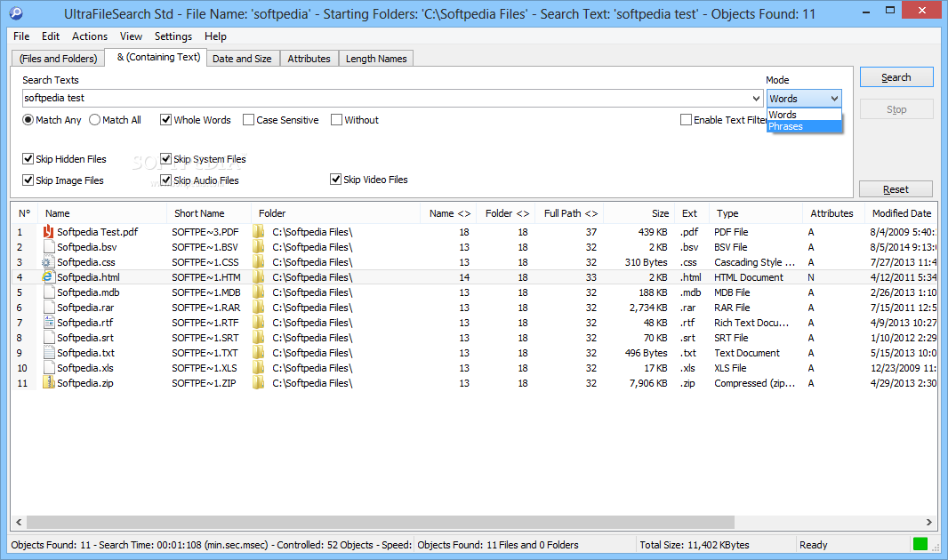Click the gear icon of Softpedia.css

pos(47,262)
